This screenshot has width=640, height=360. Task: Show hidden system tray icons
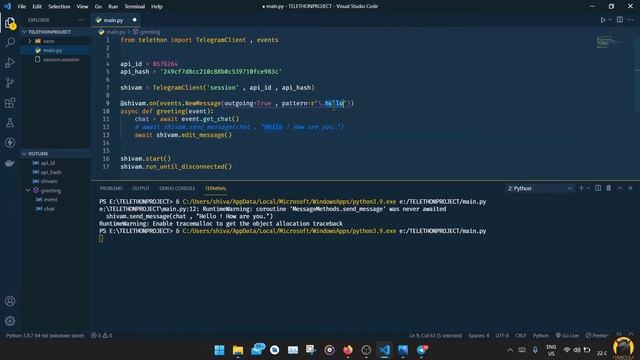pos(510,350)
